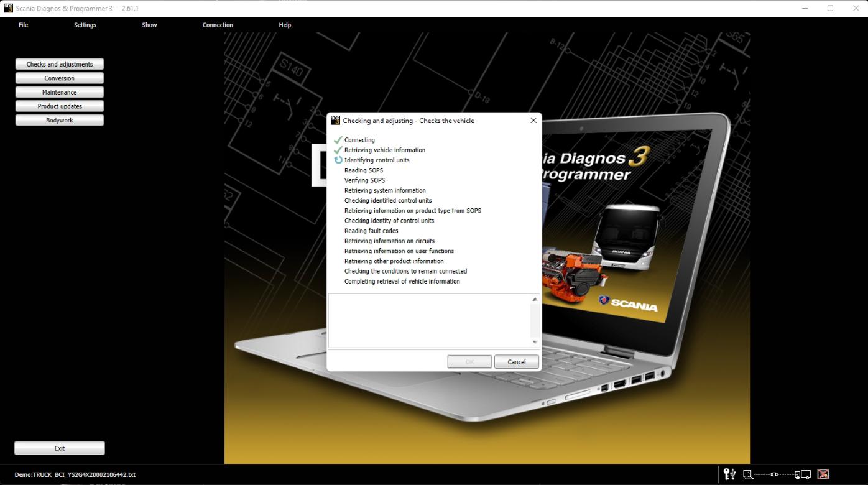Click the Scania Diagnos app icon in the main title bar

pos(9,8)
